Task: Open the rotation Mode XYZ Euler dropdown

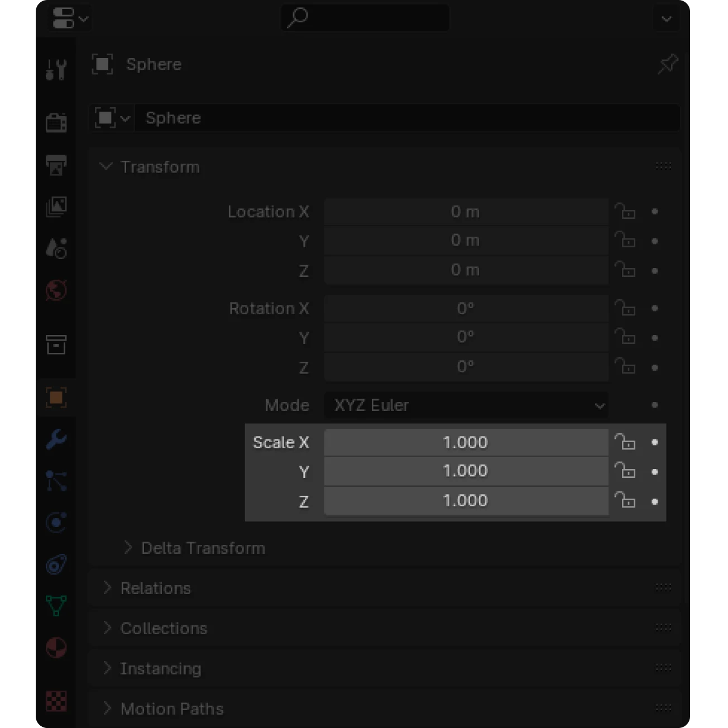Action: click(x=466, y=405)
